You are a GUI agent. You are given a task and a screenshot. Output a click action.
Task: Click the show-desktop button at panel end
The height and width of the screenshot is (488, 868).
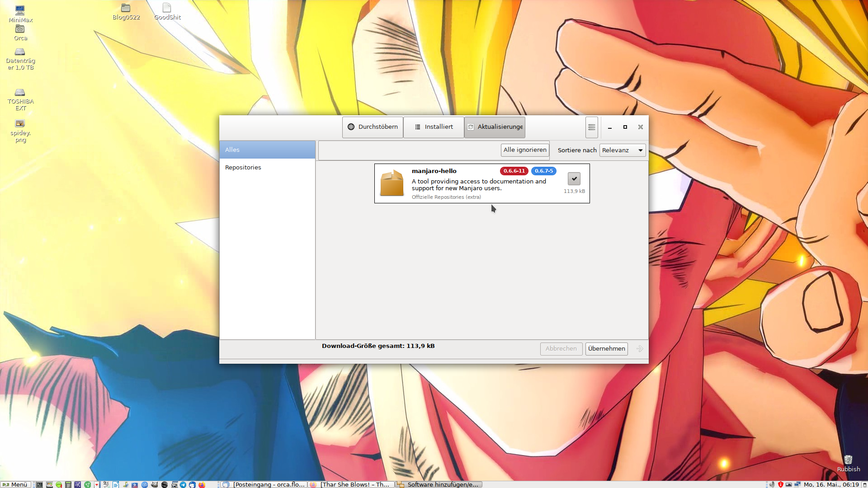(x=864, y=484)
